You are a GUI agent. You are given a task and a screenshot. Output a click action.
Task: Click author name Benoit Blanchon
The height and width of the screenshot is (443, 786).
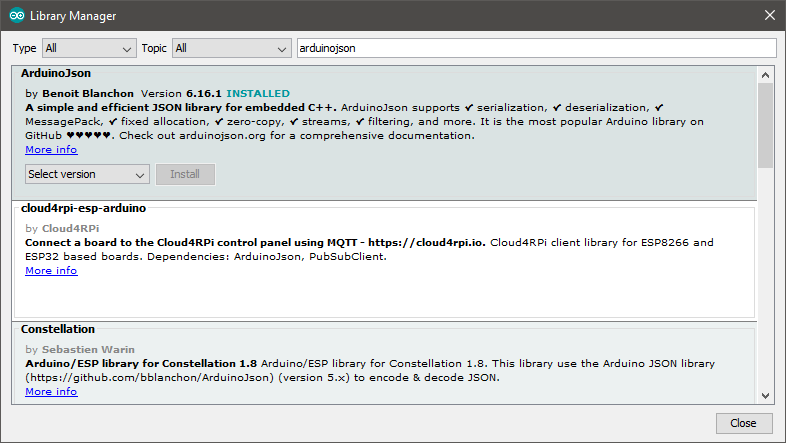(88, 93)
